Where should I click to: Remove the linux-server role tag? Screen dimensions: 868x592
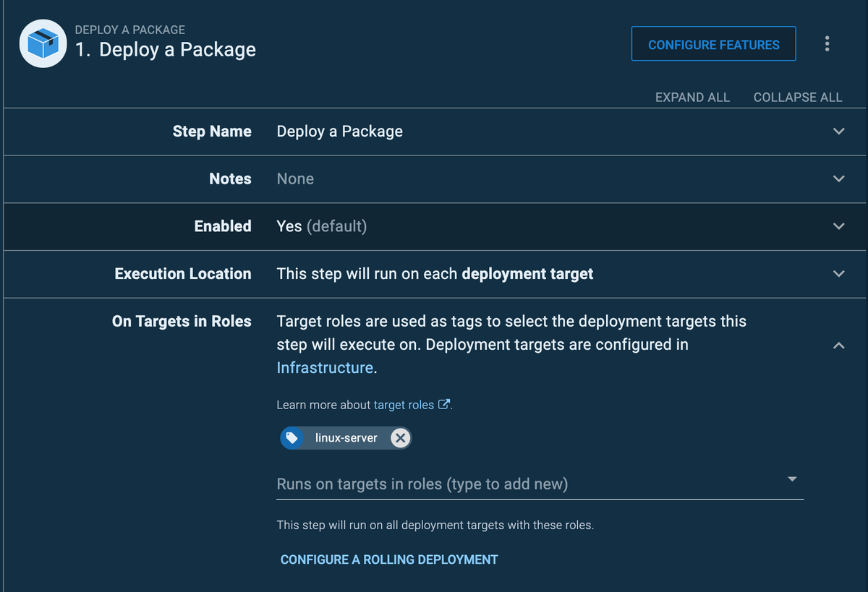pos(400,438)
